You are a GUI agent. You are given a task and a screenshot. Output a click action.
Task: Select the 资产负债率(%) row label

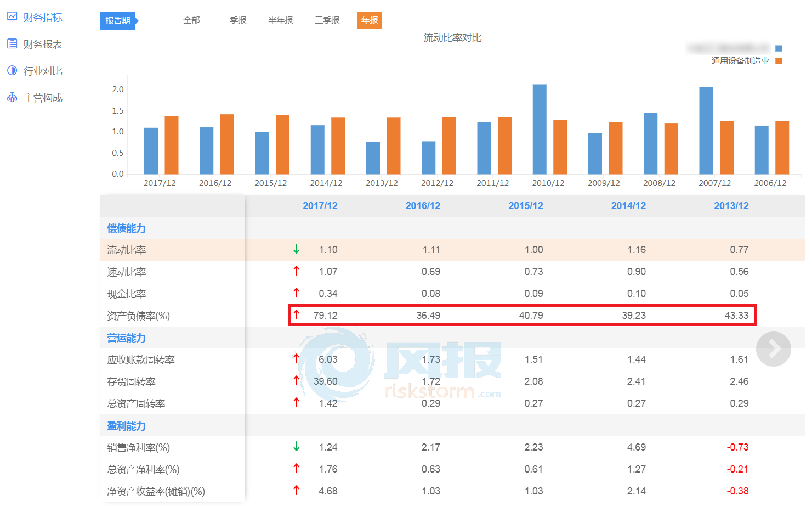pos(139,316)
